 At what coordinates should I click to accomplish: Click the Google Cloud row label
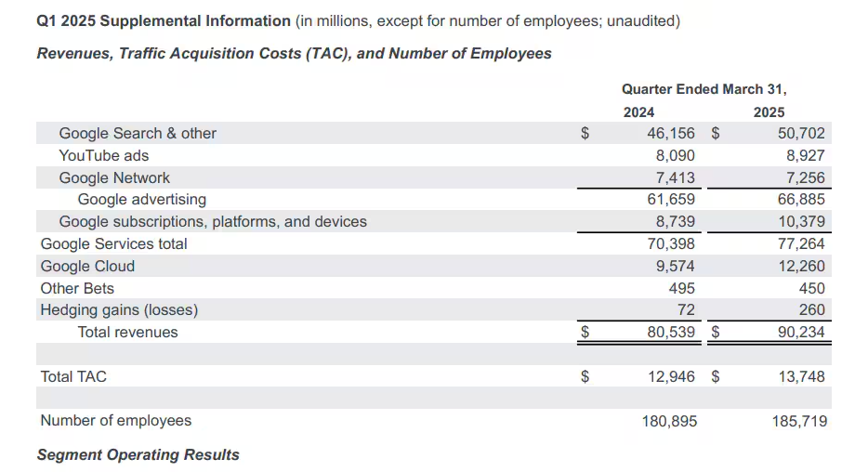(87, 266)
